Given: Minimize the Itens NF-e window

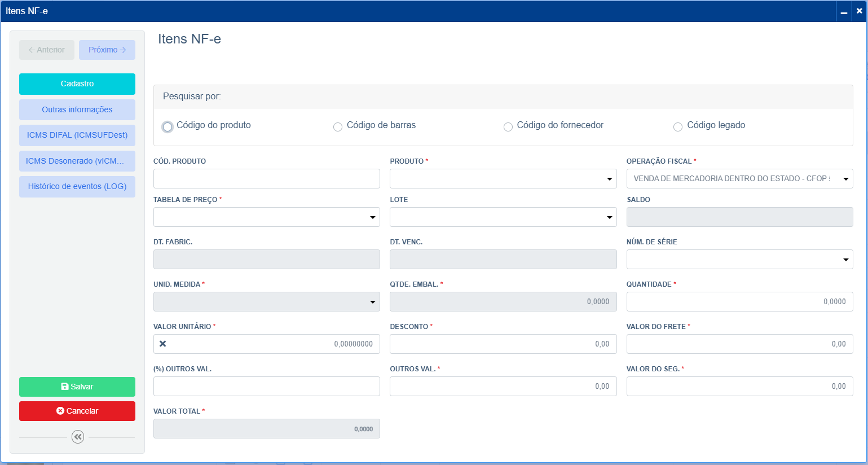Looking at the screenshot, I should pyautogui.click(x=844, y=11).
